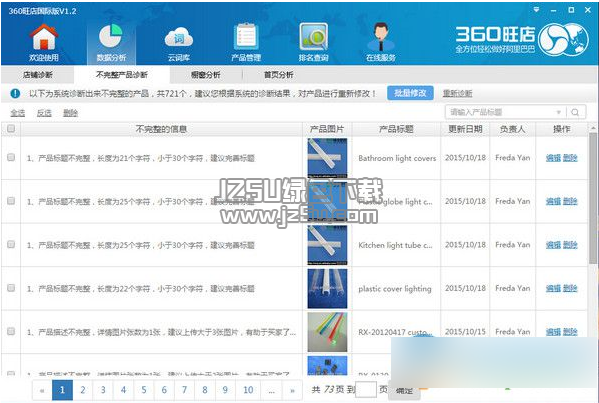This screenshot has width=599, height=403.
Task: Switch to the 不完整产品诊断 tab
Action: (121, 75)
